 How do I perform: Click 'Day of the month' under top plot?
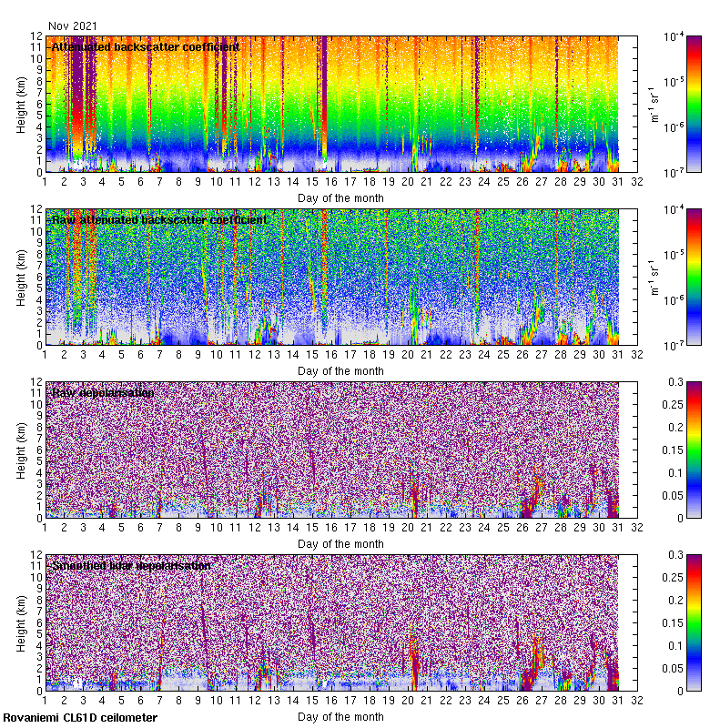(340, 197)
